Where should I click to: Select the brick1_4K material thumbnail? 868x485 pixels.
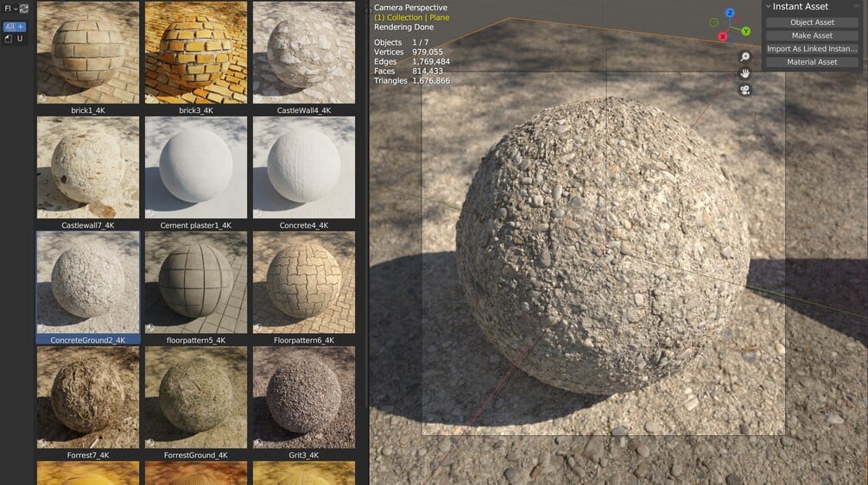click(88, 53)
